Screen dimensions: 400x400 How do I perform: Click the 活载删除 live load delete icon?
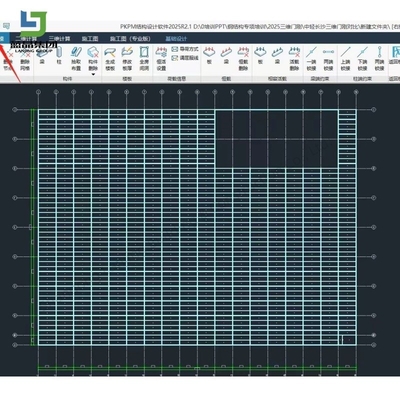tap(294, 59)
